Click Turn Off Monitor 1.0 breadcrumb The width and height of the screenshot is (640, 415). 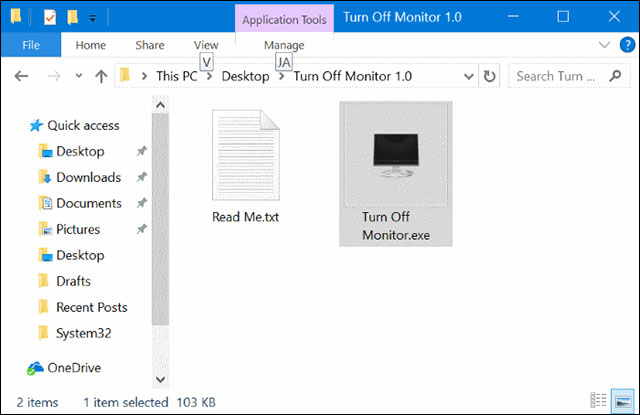(x=353, y=76)
